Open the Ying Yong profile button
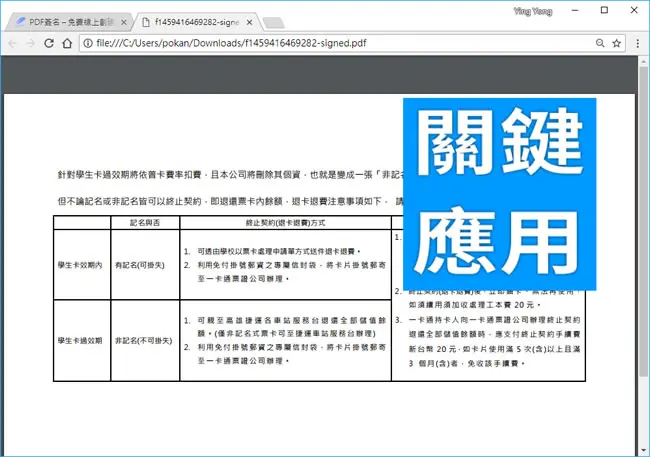The height and width of the screenshot is (457, 650). pos(533,11)
